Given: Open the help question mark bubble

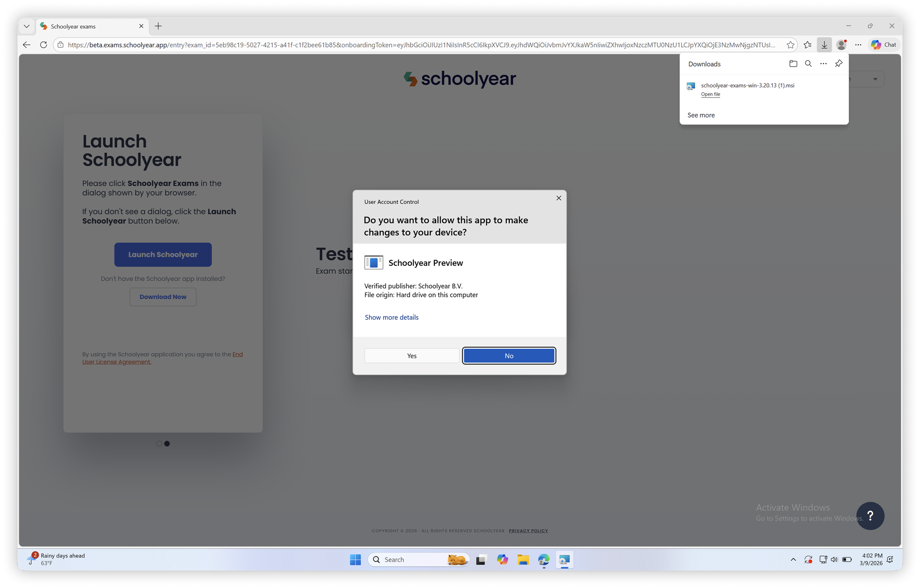Looking at the screenshot, I should point(870,516).
